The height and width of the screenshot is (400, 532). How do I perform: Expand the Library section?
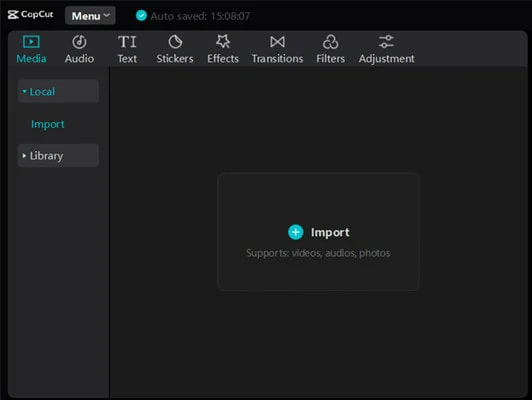(58, 155)
